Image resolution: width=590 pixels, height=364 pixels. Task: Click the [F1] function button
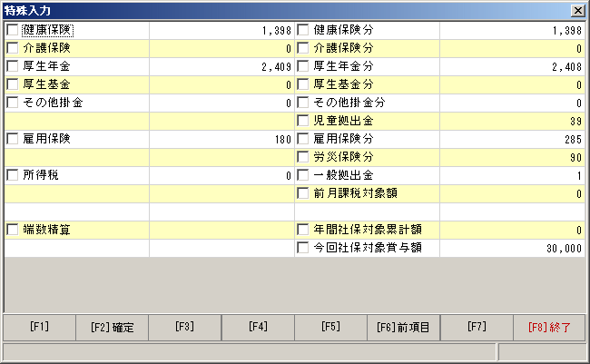coord(40,327)
